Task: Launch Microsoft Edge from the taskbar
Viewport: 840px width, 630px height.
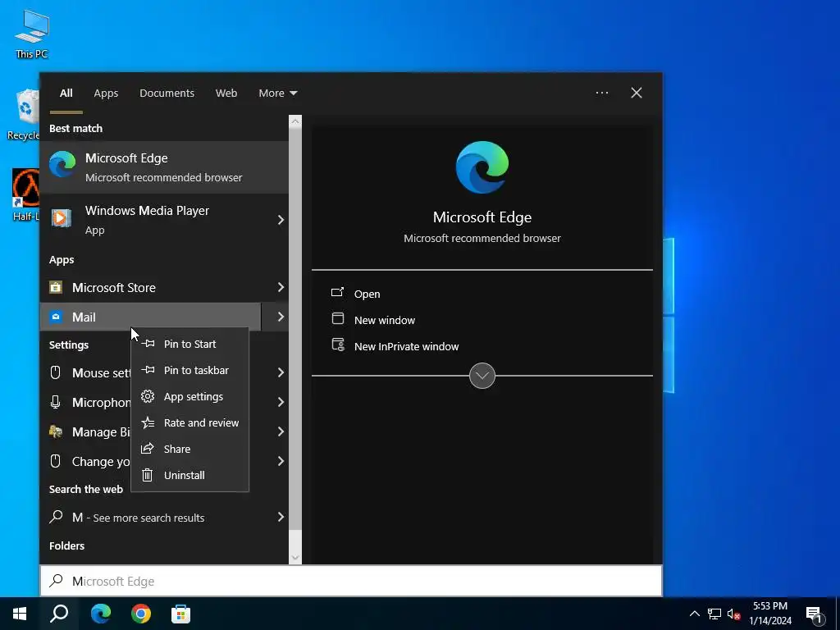Action: pyautogui.click(x=100, y=614)
